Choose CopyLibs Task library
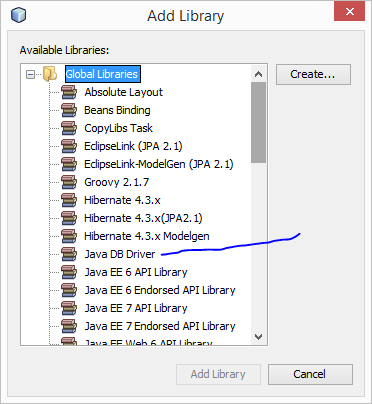This screenshot has width=372, height=404. [118, 128]
